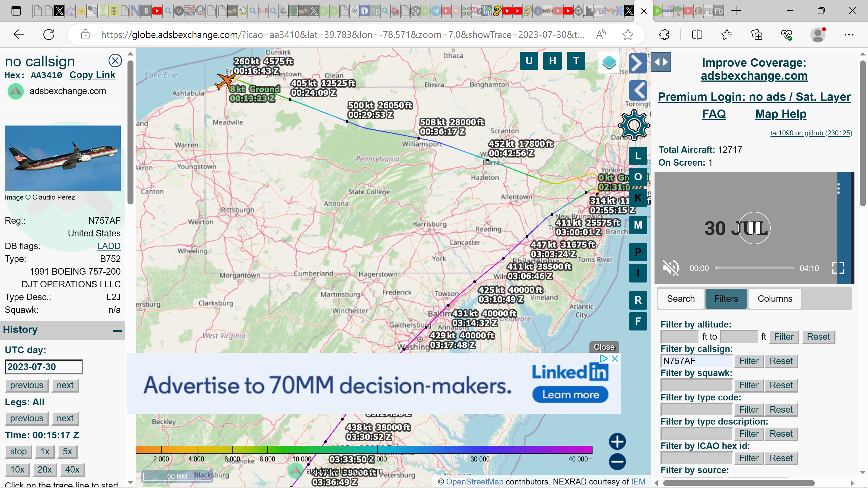Screen dimensions: 868x488
Task: Go back in browser history
Action: [x=18, y=34]
